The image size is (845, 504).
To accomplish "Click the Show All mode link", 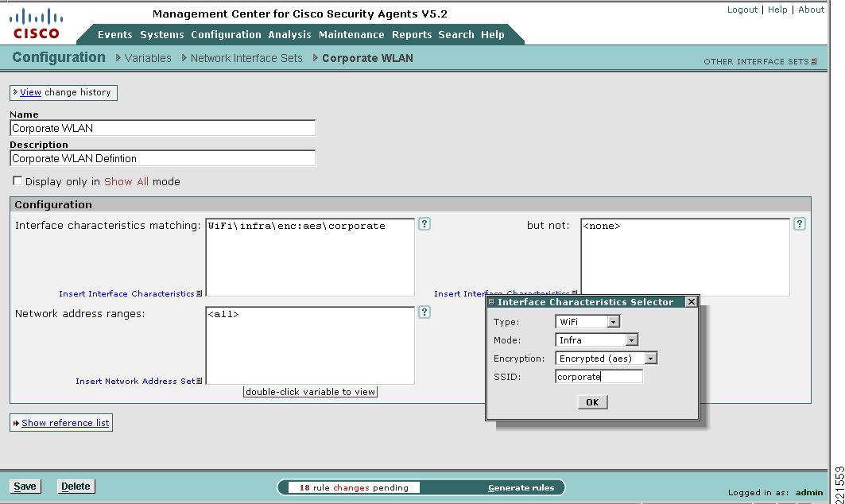I will (x=126, y=182).
